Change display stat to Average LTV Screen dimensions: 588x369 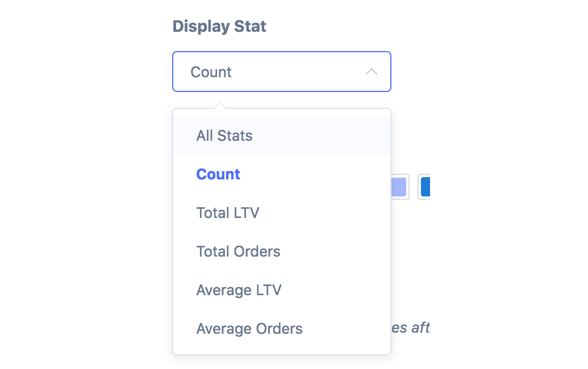click(x=239, y=290)
